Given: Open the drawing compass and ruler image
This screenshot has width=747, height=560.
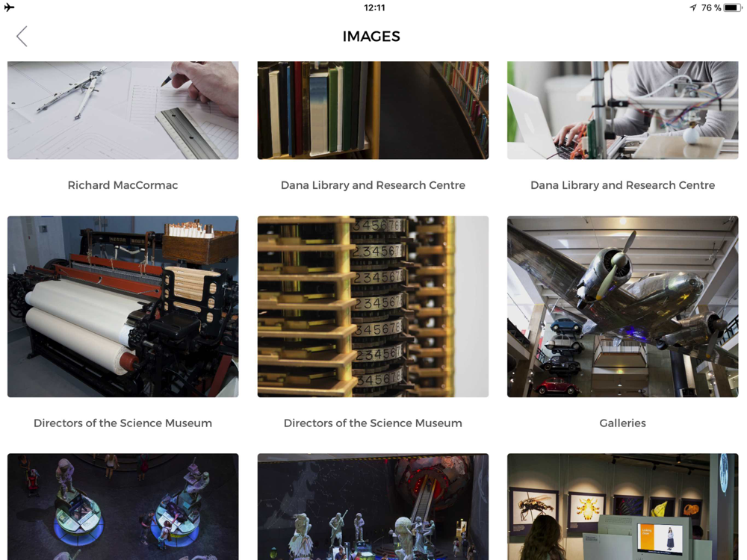Looking at the screenshot, I should pos(123,110).
